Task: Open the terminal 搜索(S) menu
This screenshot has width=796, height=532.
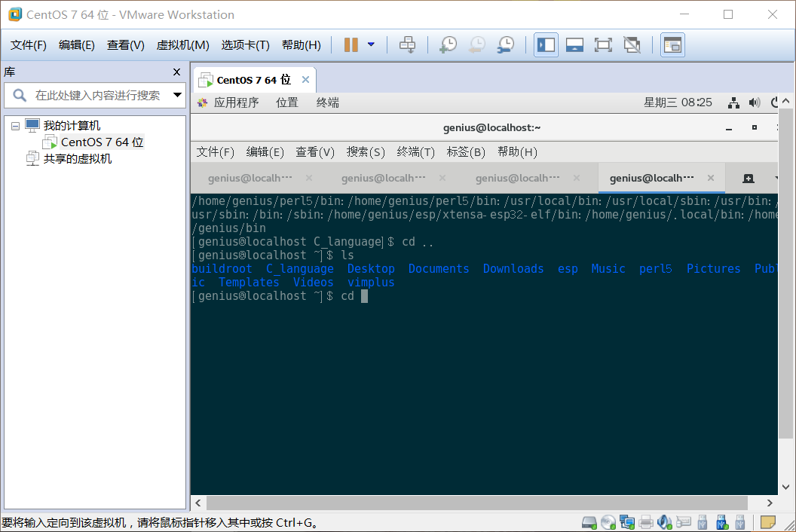Action: click(x=366, y=151)
